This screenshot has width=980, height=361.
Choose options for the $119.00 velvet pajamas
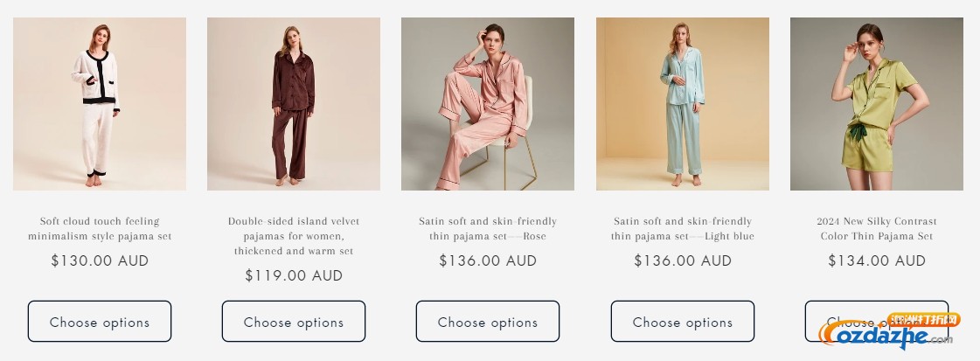point(294,322)
